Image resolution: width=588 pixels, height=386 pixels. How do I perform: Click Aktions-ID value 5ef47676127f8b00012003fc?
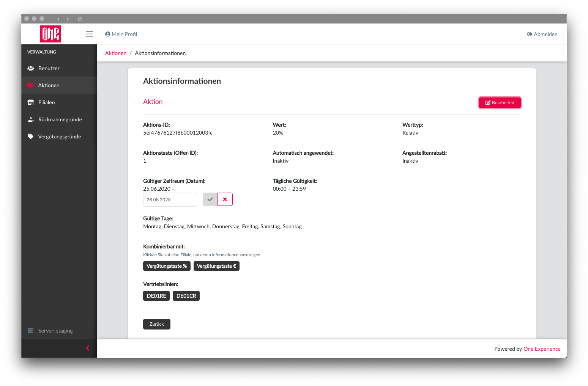pos(178,133)
